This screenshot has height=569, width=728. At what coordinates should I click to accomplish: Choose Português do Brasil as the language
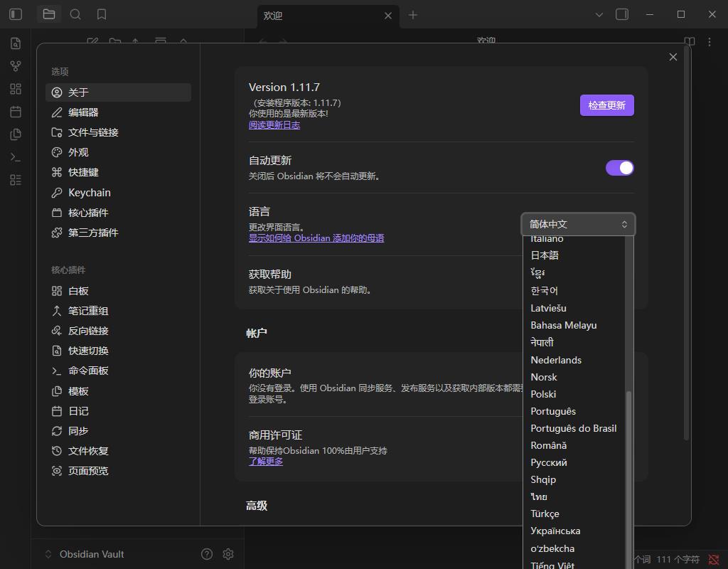[x=573, y=427]
